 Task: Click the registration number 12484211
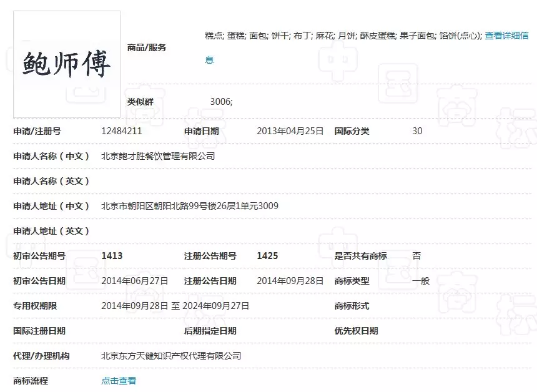[x=122, y=131]
